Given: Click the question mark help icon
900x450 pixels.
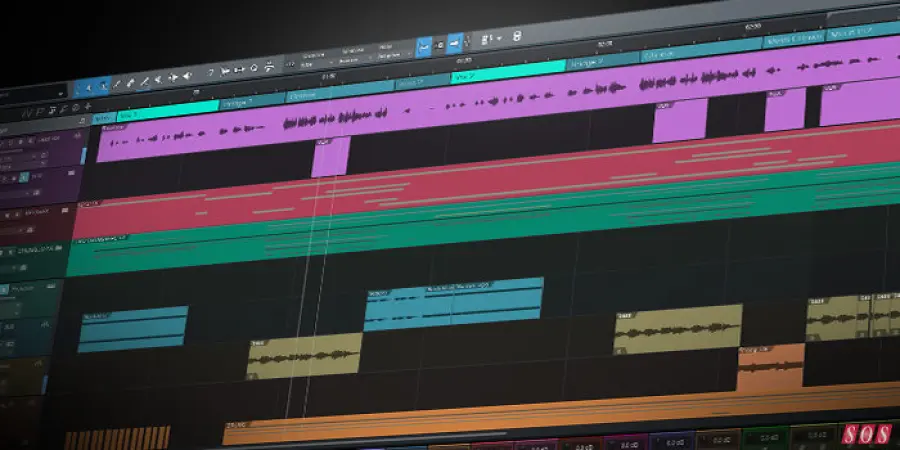Looking at the screenshot, I should click(x=211, y=73).
